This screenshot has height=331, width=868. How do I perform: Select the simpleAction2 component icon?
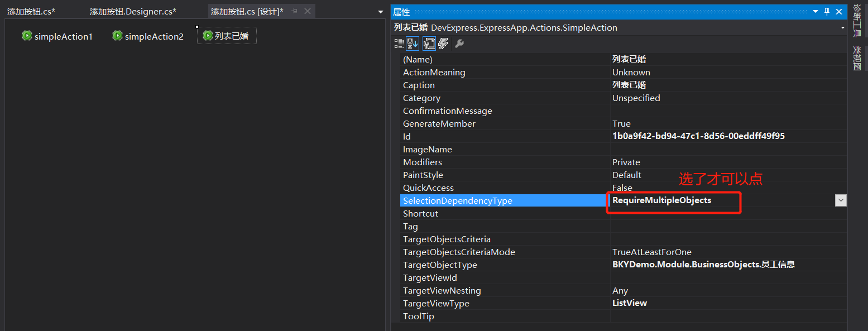tap(117, 36)
